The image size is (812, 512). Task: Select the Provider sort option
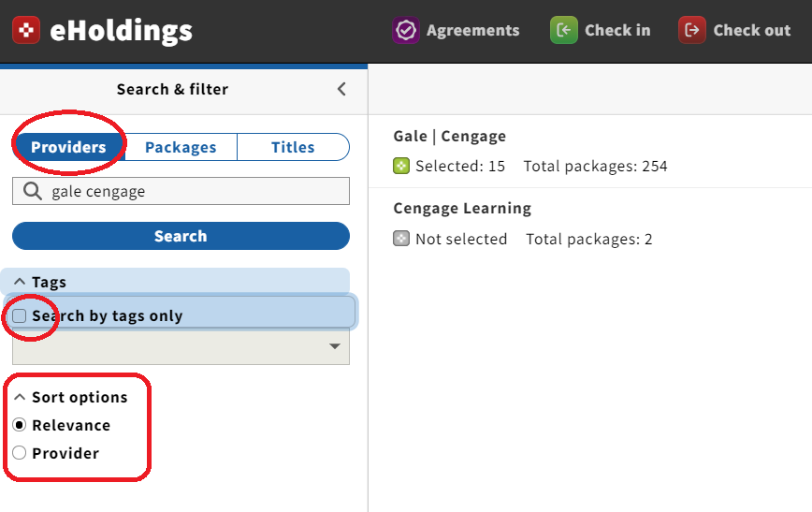click(19, 453)
